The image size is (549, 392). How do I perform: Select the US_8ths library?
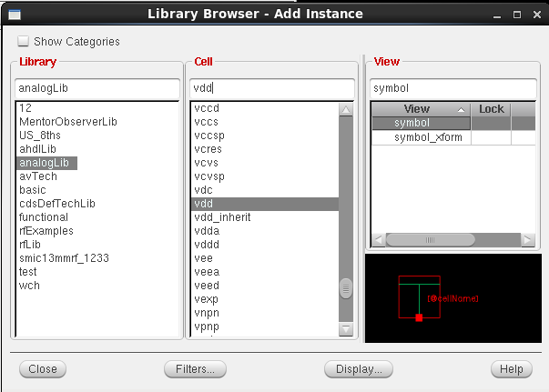(x=40, y=136)
